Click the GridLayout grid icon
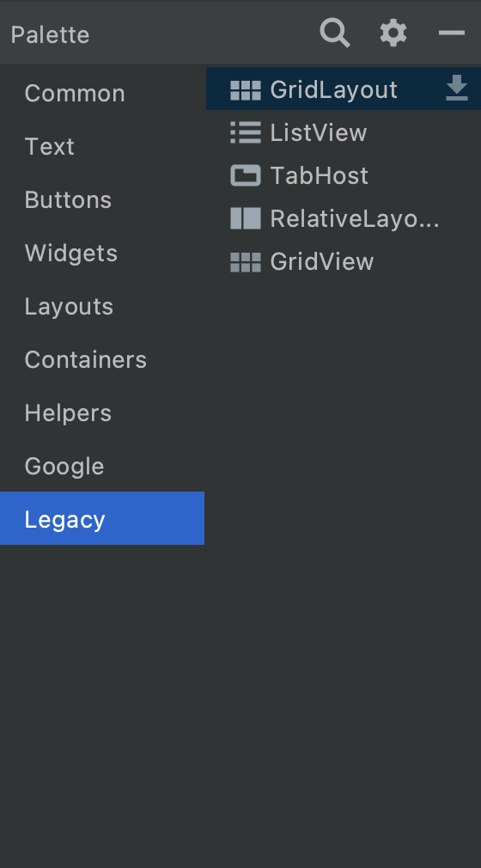Image resolution: width=481 pixels, height=868 pixels. (x=245, y=89)
